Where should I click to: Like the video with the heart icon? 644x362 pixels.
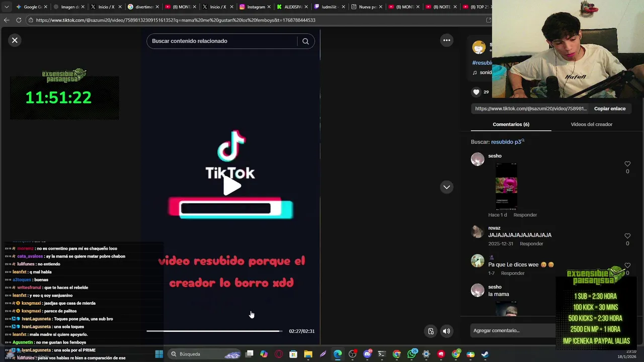tap(476, 92)
